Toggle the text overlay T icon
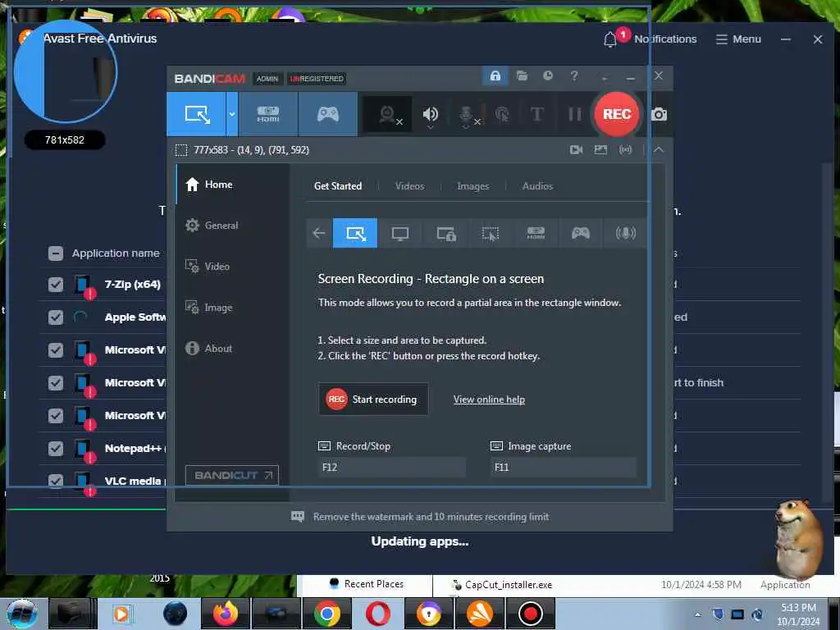 point(536,114)
